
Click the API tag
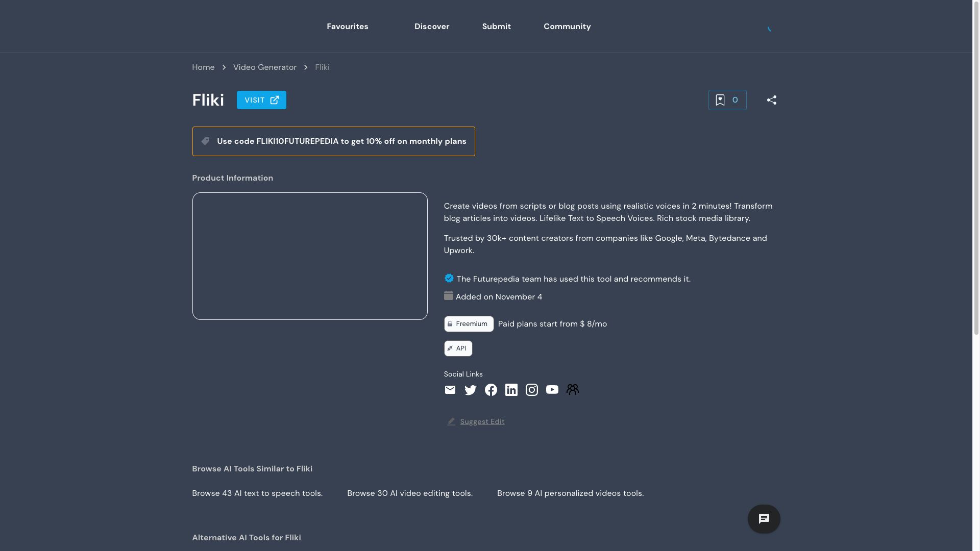tap(458, 348)
